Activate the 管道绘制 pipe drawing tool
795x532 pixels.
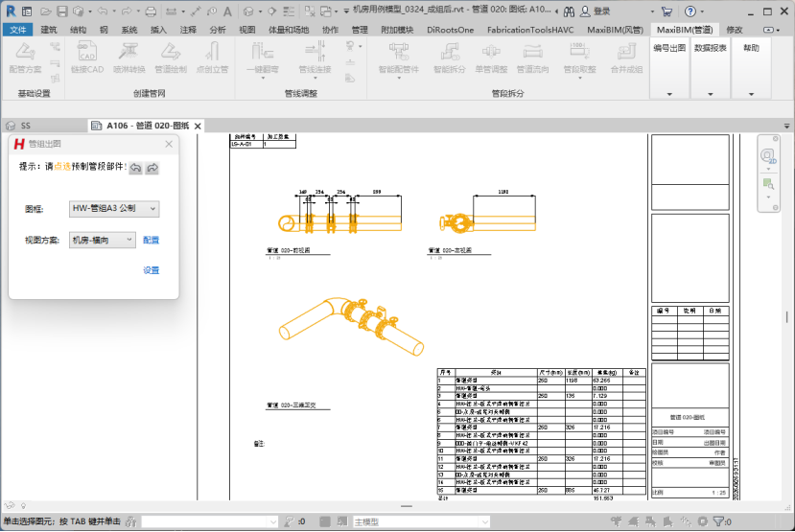[171, 58]
